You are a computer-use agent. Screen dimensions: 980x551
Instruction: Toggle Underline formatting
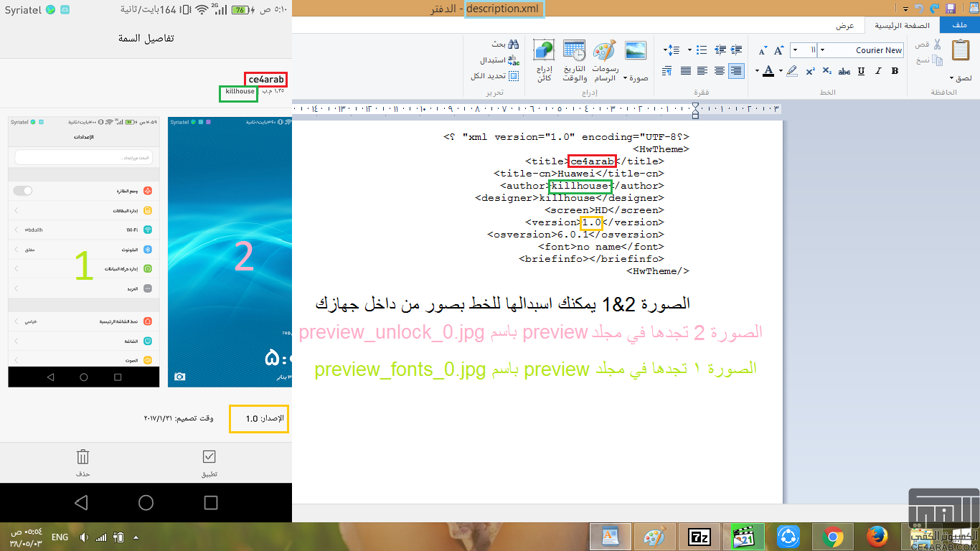click(861, 71)
